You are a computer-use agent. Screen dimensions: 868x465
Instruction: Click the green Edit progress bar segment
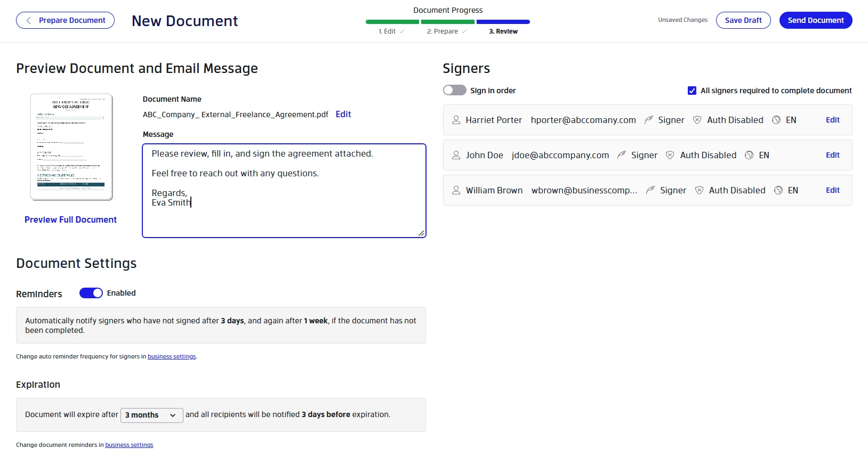[x=392, y=22]
